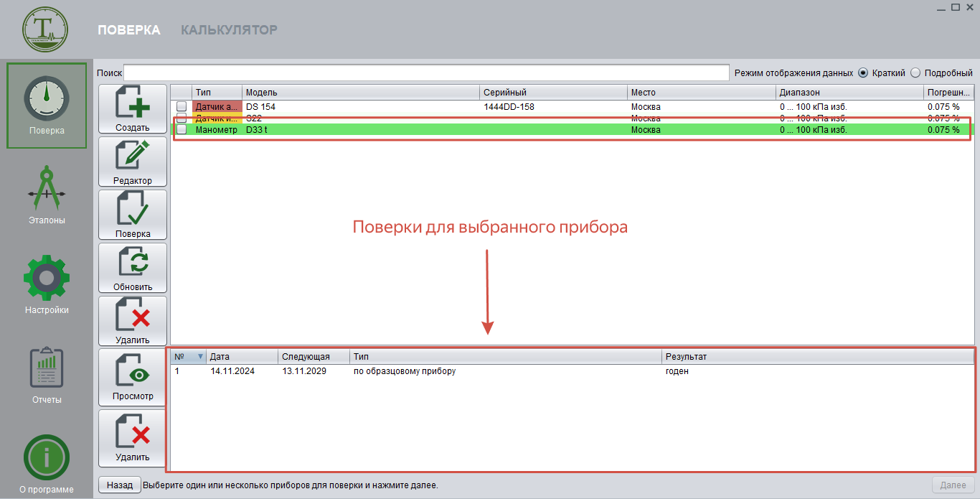Select the Краткий display mode radio

tap(863, 73)
